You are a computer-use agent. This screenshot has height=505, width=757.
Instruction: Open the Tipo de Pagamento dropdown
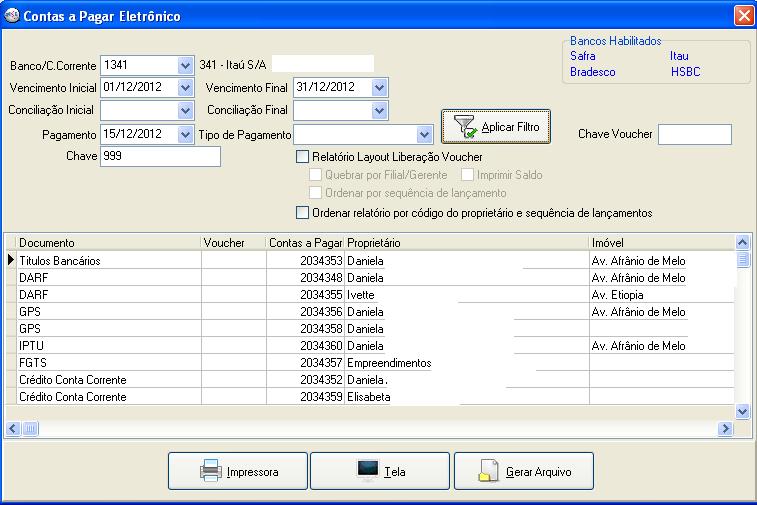tap(425, 134)
